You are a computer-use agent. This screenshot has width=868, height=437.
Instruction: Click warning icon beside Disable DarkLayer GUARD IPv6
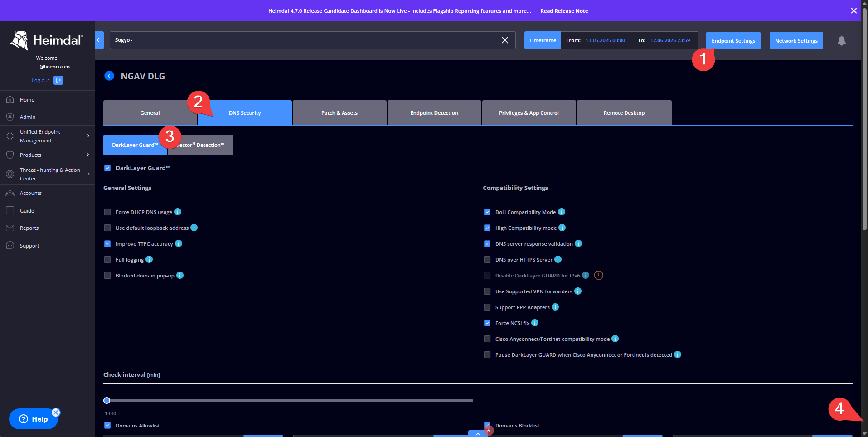pyautogui.click(x=599, y=275)
